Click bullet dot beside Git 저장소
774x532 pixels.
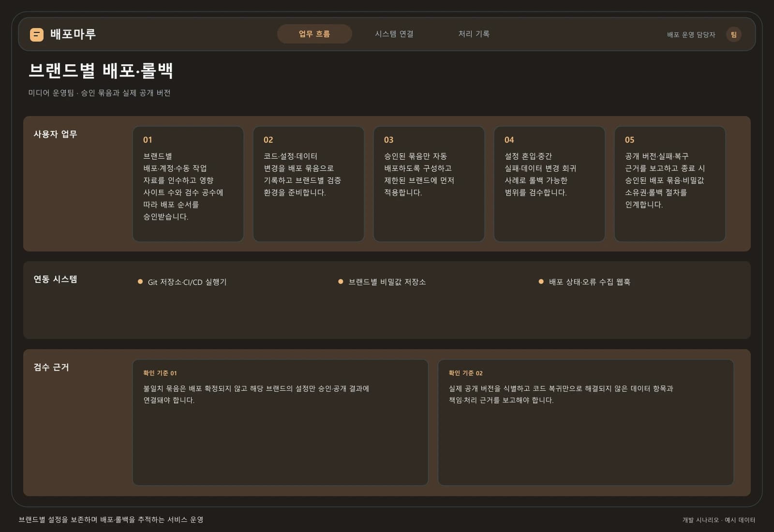(x=140, y=281)
